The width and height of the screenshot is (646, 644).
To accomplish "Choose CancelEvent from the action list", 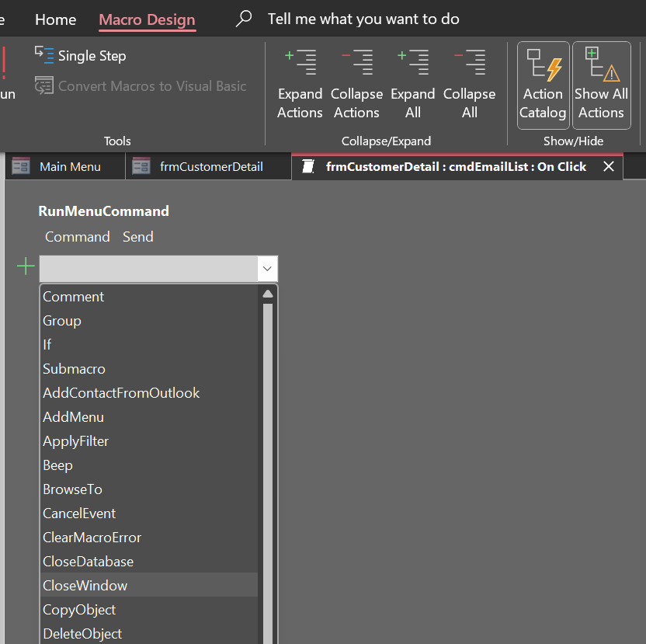I will click(x=149, y=513).
